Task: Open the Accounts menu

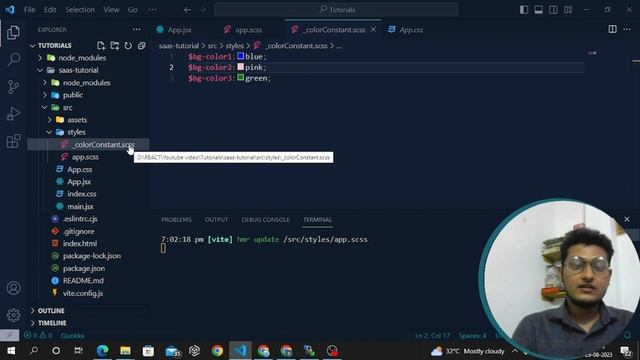Action: pos(13,288)
